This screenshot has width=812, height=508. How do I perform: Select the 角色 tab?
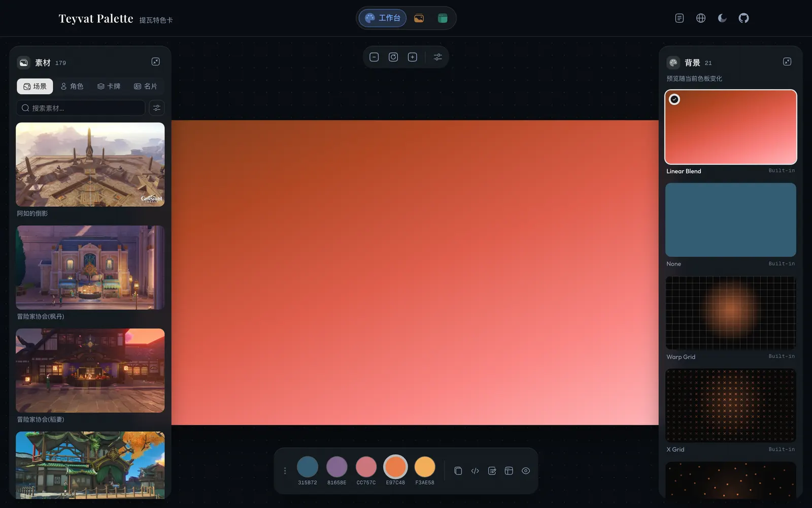[x=72, y=86]
